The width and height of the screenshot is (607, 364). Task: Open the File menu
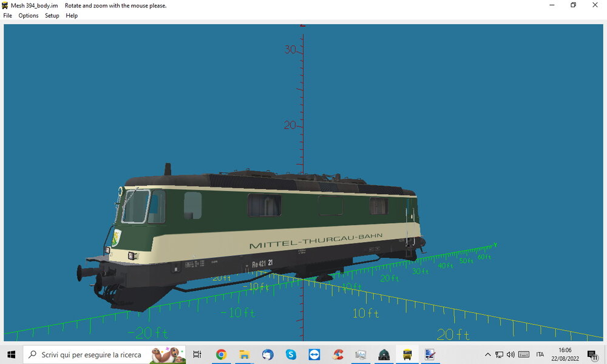click(x=7, y=16)
